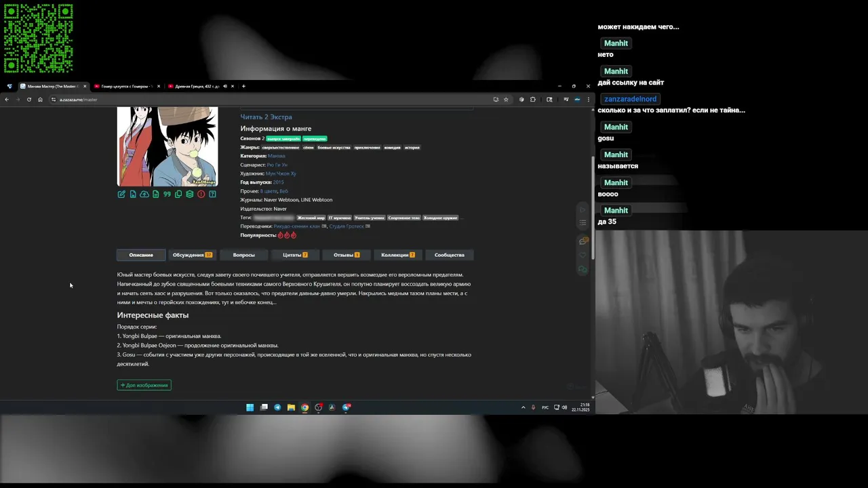The width and height of the screenshot is (868, 488).
Task: Click the Доп изображения button
Action: tap(144, 385)
